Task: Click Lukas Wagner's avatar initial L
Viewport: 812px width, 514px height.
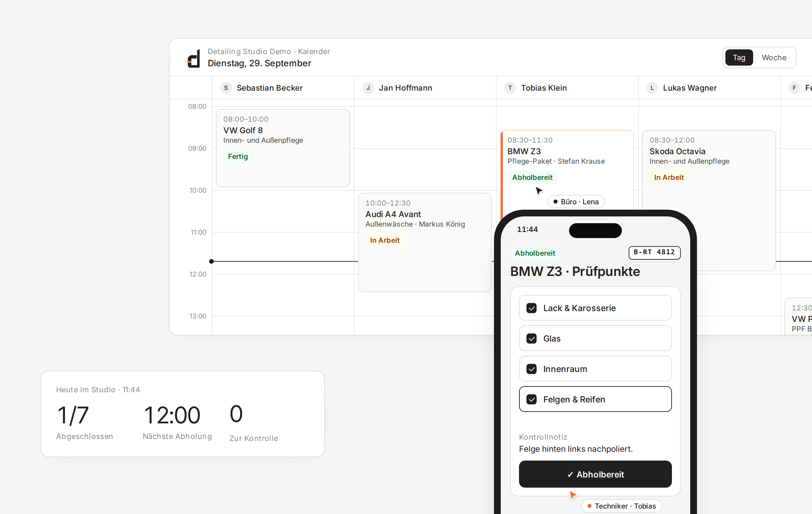Action: [x=652, y=88]
